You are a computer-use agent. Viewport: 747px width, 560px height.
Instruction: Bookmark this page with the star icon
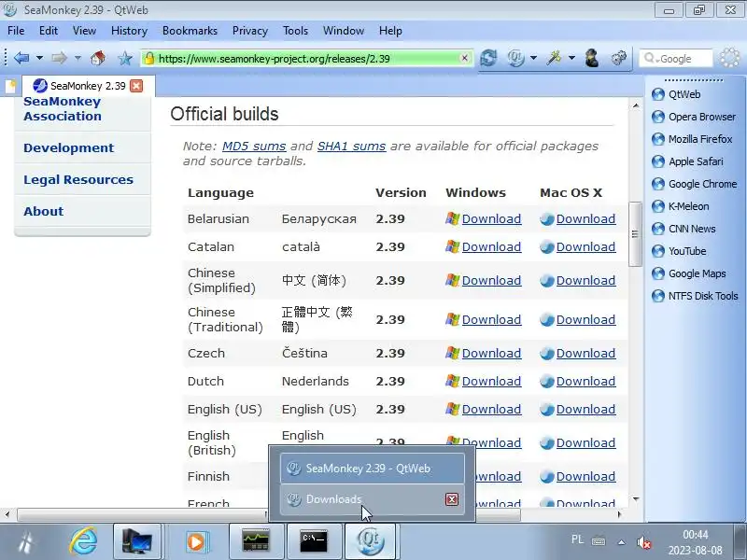125,58
